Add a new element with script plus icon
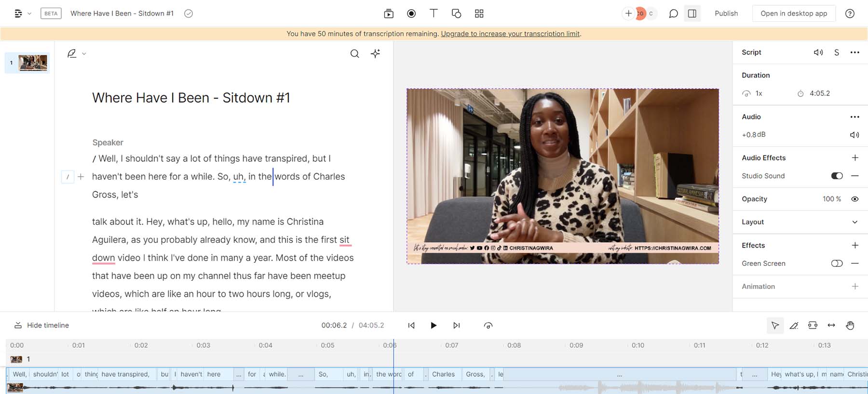Viewport: 868px width, 394px height. (81, 177)
